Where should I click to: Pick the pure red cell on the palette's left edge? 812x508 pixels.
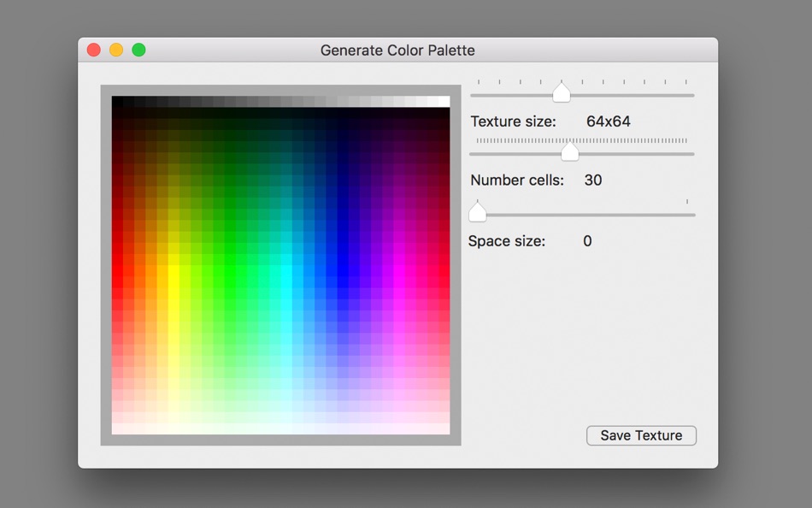(x=118, y=270)
